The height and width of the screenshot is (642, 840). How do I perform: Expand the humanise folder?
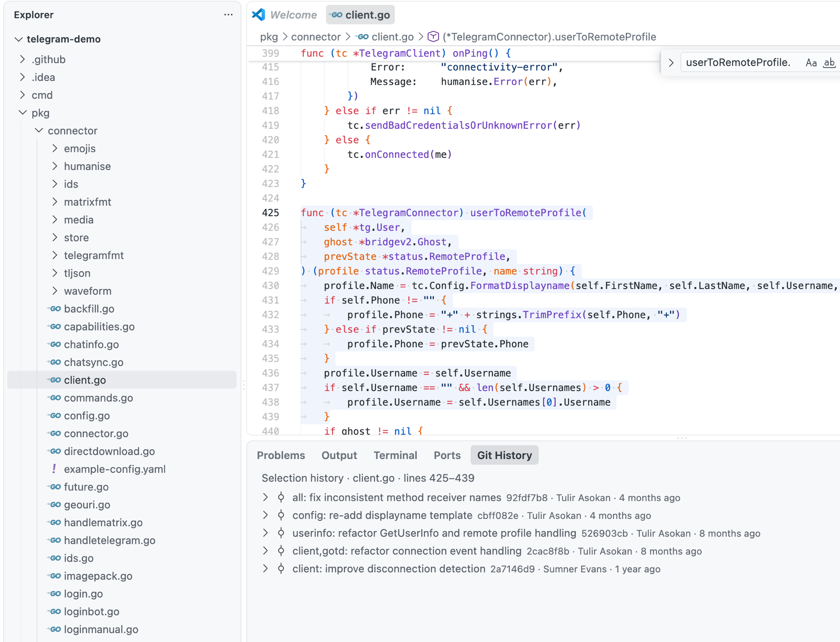(x=55, y=166)
